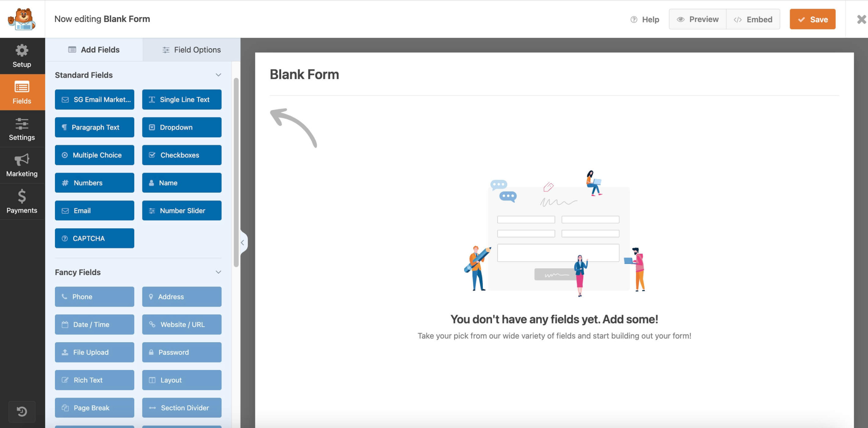Add Name field to form

pos(182,183)
